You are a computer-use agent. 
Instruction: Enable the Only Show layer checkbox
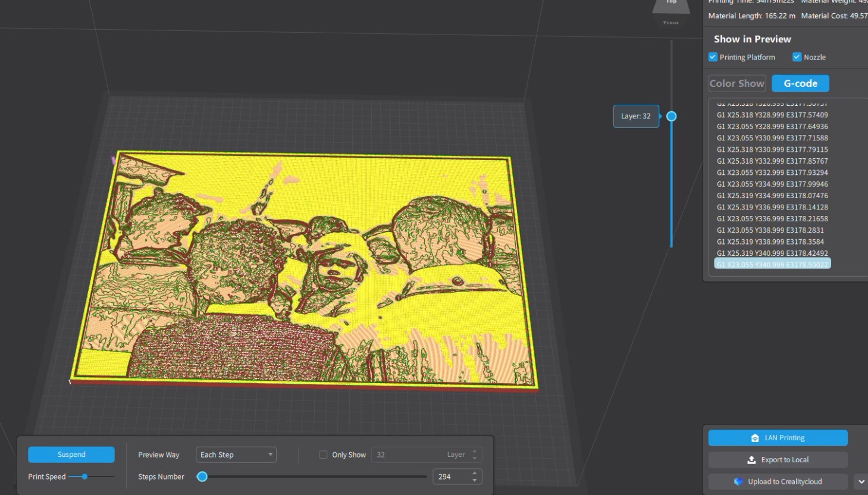click(323, 455)
